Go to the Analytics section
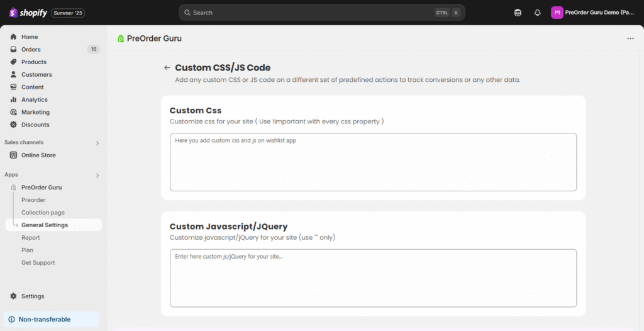The width and height of the screenshot is (644, 331). point(34,100)
